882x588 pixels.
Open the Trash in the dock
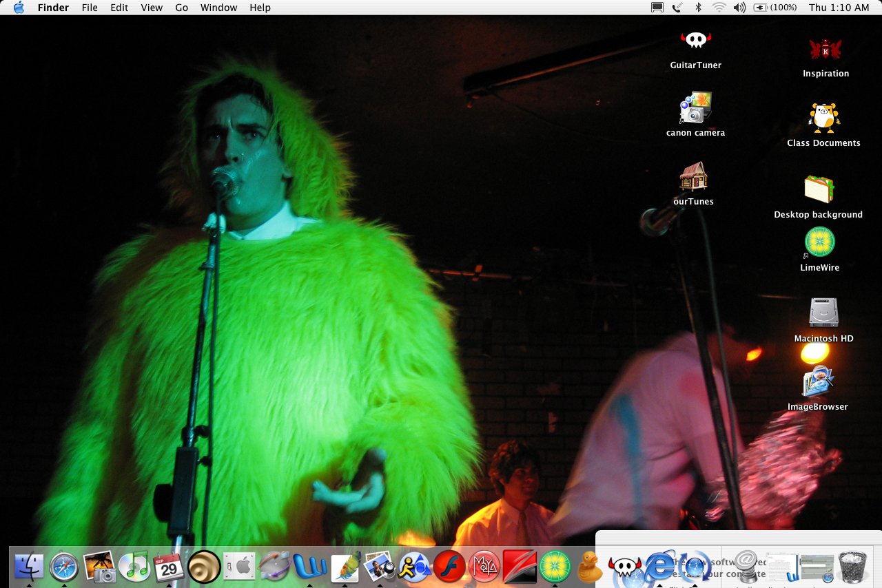pyautogui.click(x=852, y=567)
